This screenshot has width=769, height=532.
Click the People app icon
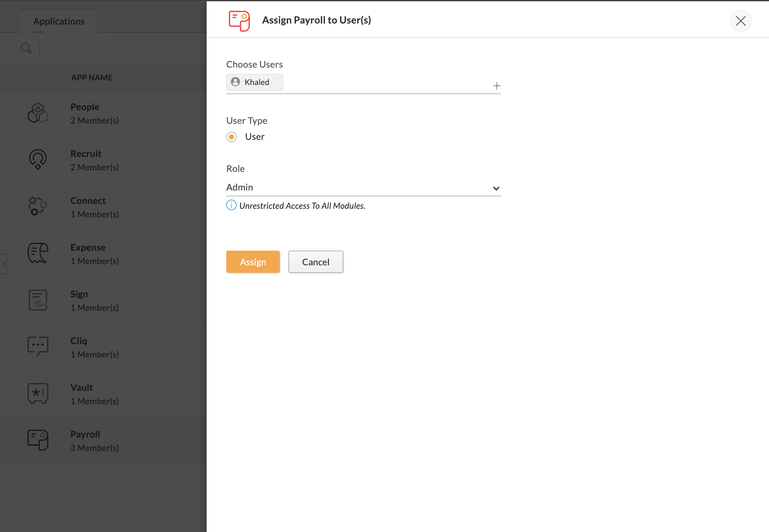pyautogui.click(x=38, y=113)
